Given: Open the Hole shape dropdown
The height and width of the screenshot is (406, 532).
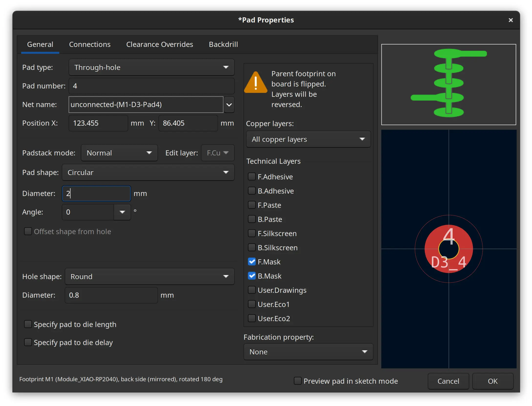Looking at the screenshot, I should click(x=149, y=277).
